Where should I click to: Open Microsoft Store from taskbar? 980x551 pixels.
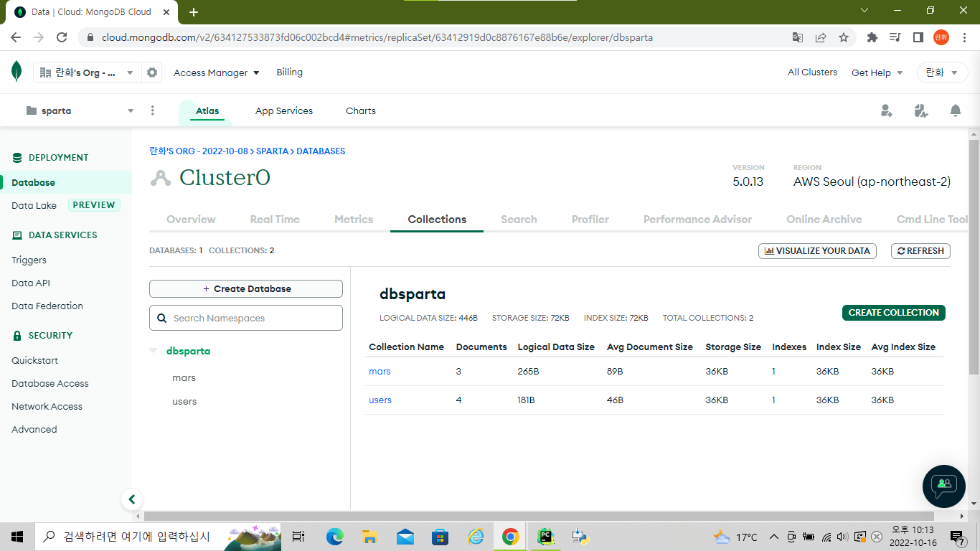tap(440, 537)
